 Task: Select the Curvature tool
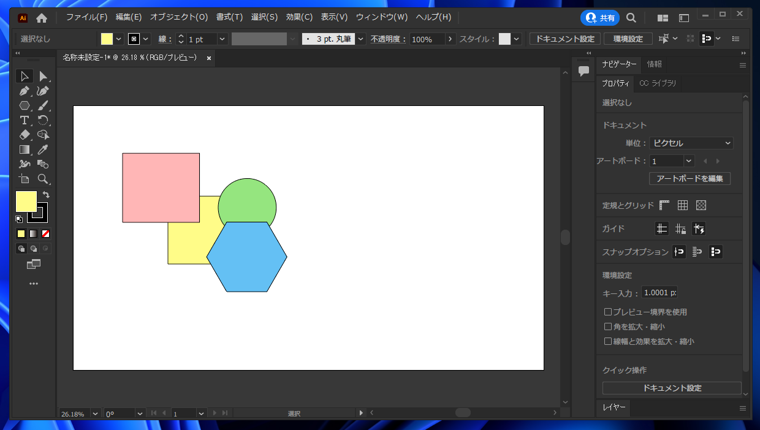pyautogui.click(x=43, y=91)
